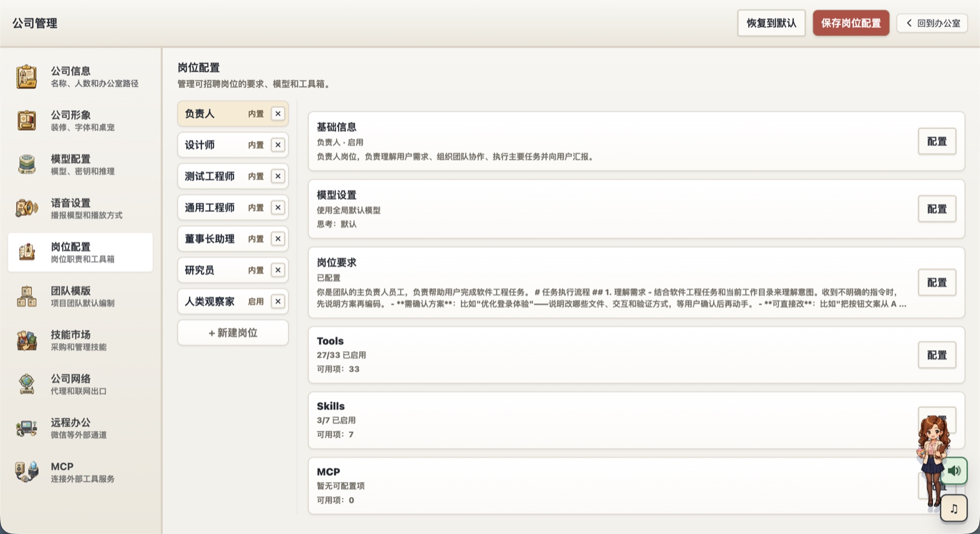Image resolution: width=980 pixels, height=534 pixels.
Task: Open the 公司形象 section
Action: 81,120
